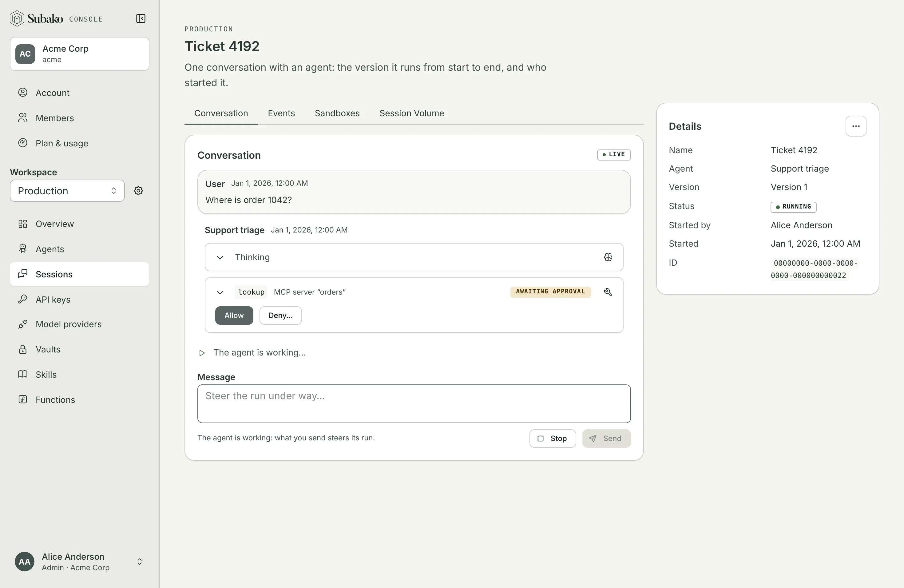904x588 pixels.
Task: Click the 'Support triage' agent value in Details
Action: 799,168
